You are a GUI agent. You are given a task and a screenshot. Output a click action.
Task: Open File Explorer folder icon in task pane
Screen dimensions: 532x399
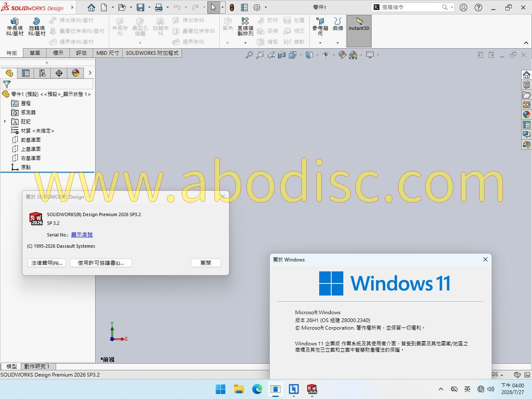tap(527, 95)
